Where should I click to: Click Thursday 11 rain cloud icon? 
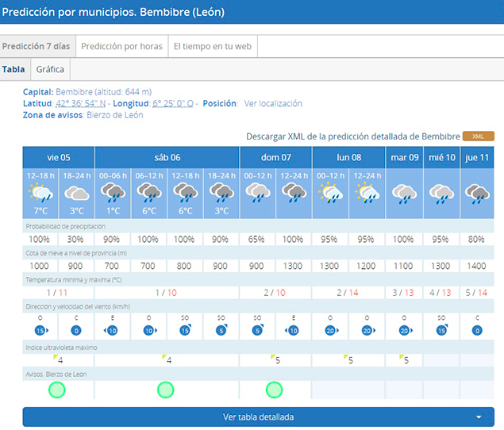click(x=477, y=193)
